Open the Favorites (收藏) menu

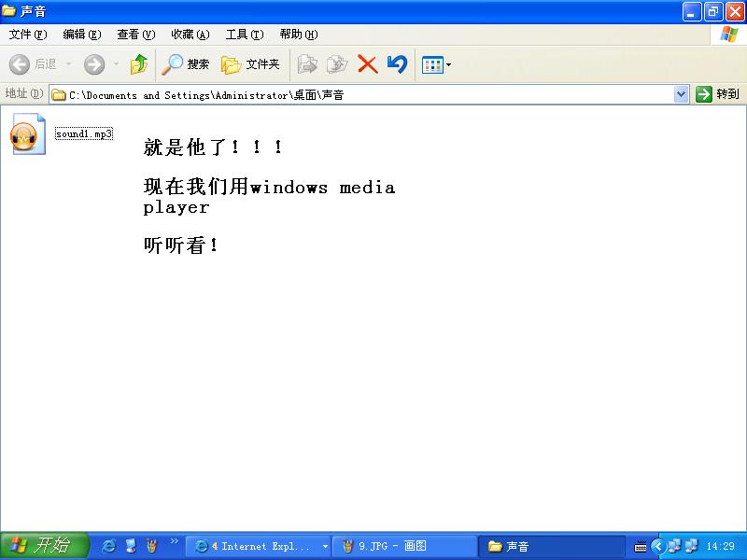click(190, 35)
